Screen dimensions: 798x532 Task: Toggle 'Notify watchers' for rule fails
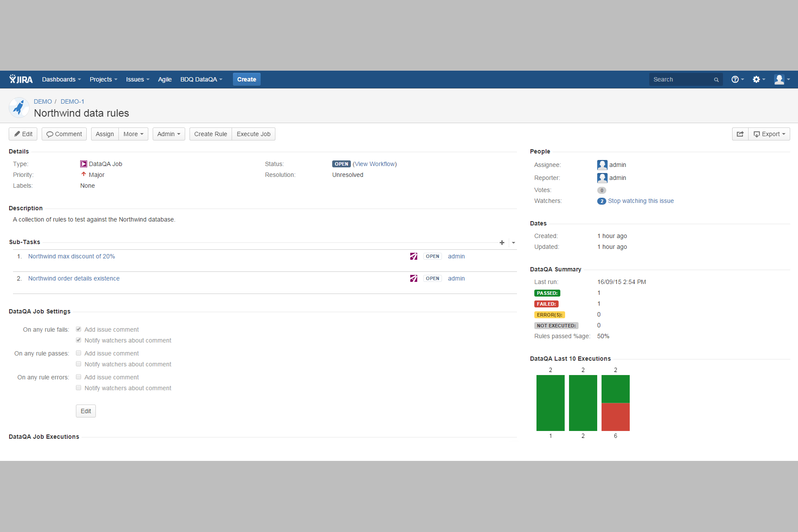[x=78, y=340]
